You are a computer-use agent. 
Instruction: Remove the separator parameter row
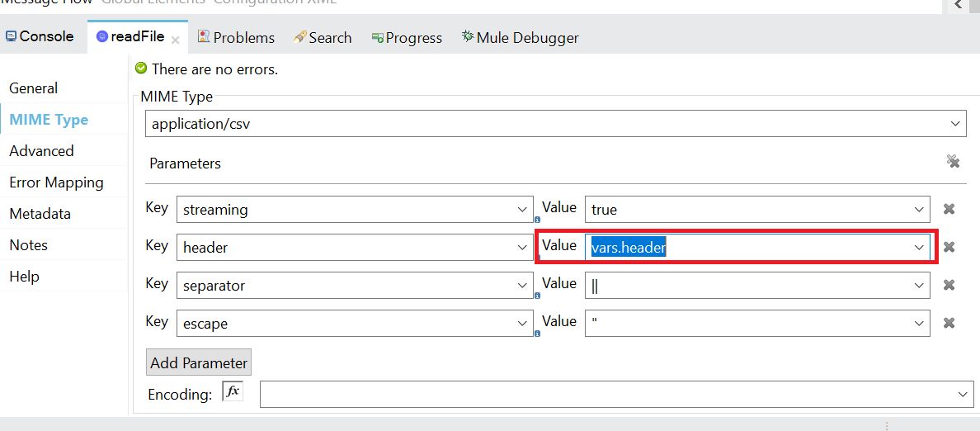point(949,285)
